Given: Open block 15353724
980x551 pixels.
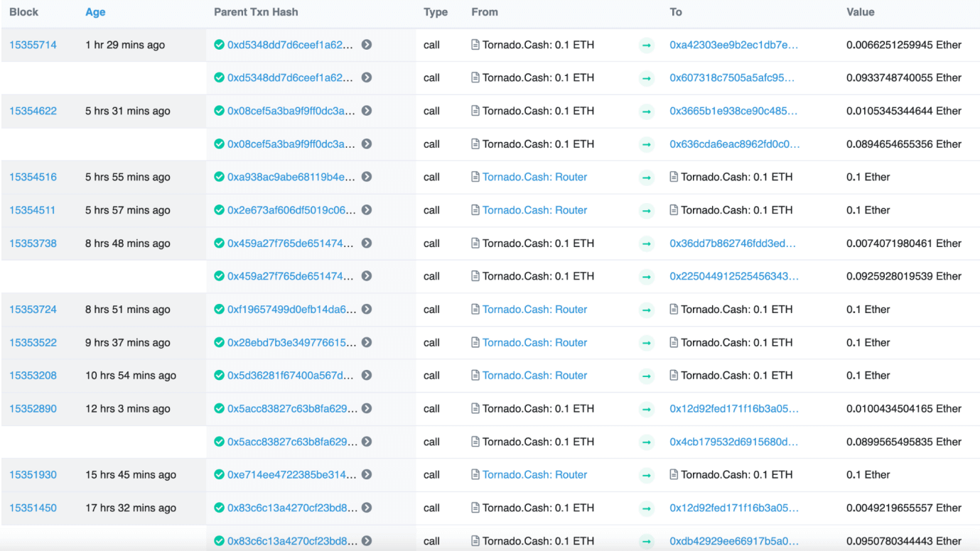Looking at the screenshot, I should 33,310.
